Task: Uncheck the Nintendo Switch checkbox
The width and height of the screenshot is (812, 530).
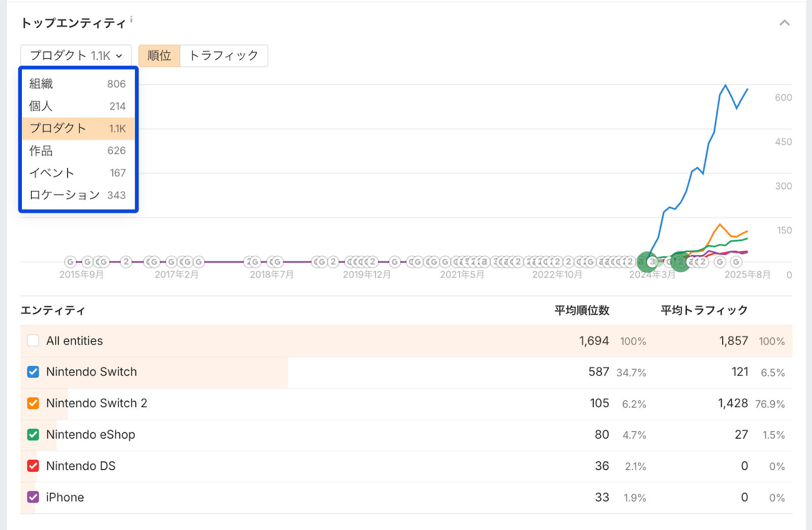Action: [33, 372]
